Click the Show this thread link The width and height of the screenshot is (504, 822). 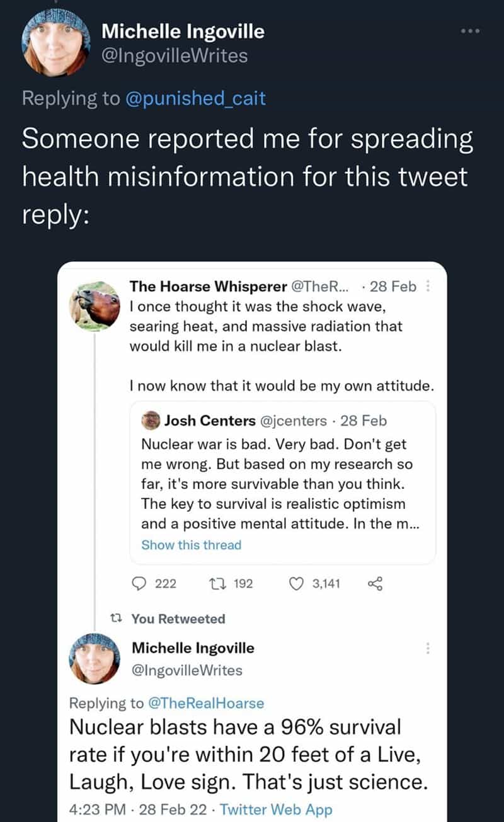(191, 545)
